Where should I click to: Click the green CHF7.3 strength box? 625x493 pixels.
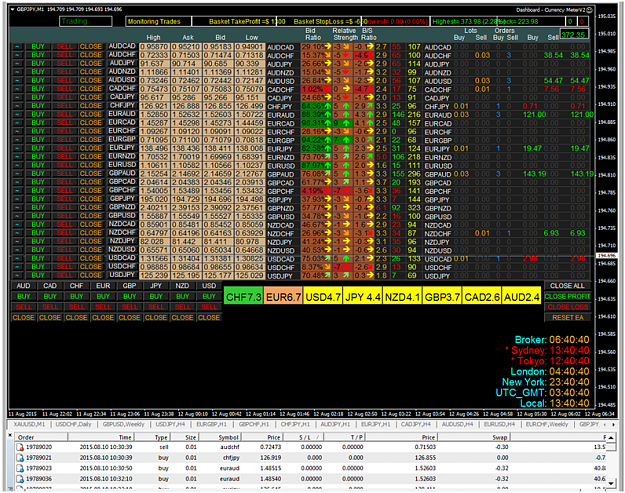click(x=244, y=297)
